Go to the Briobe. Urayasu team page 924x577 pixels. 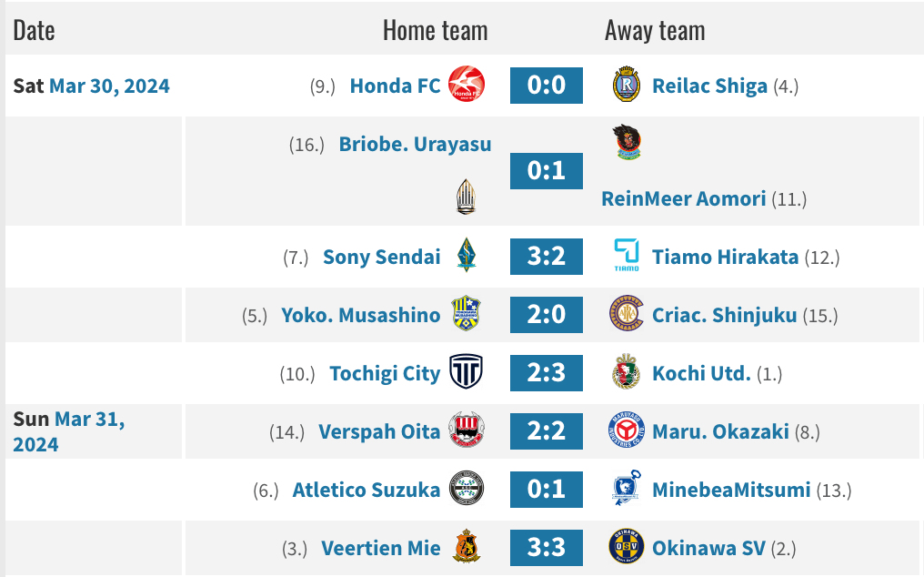[415, 144]
